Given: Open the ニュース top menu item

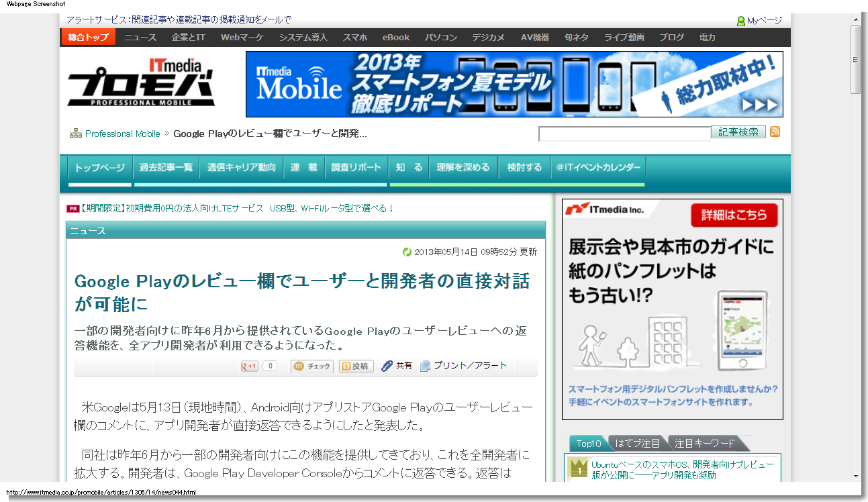Looking at the screenshot, I should point(140,38).
